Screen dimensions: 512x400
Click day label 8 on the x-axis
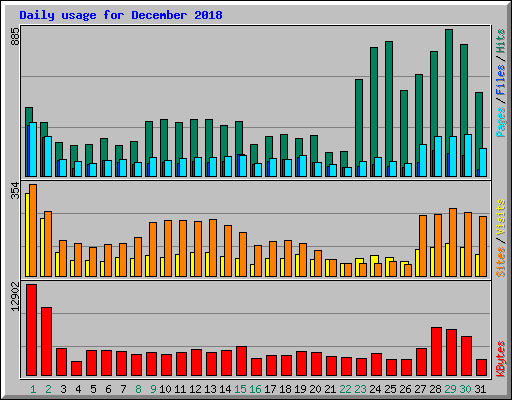[138, 389]
